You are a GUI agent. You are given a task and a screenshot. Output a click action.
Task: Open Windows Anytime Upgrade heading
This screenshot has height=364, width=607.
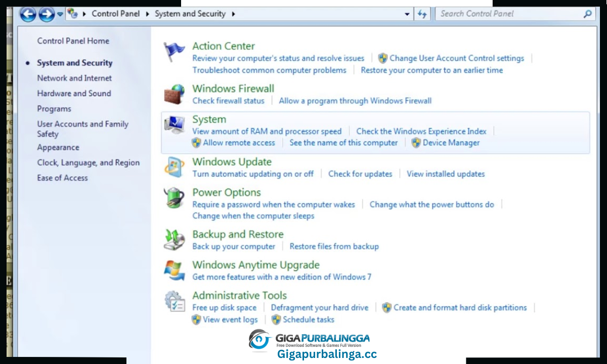(x=256, y=265)
